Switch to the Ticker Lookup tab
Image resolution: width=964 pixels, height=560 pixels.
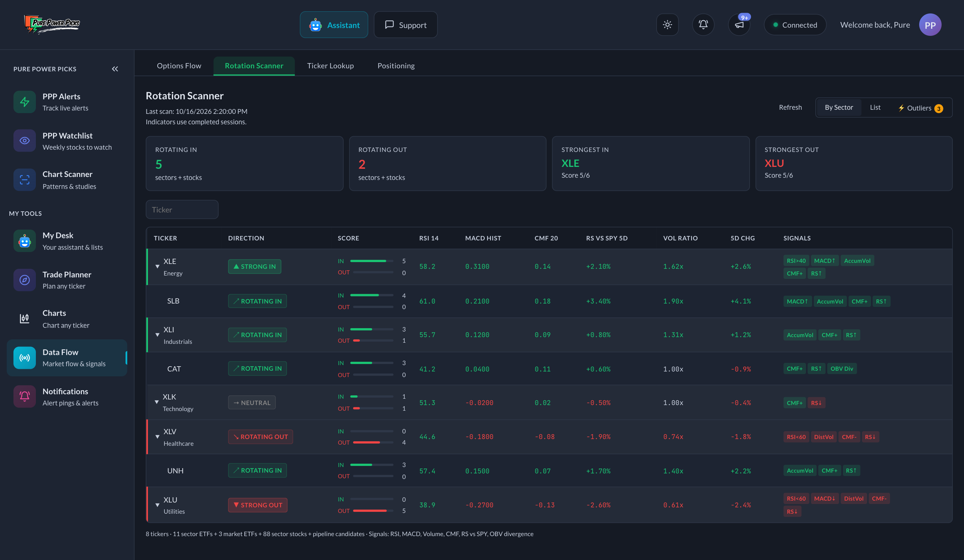click(x=330, y=66)
